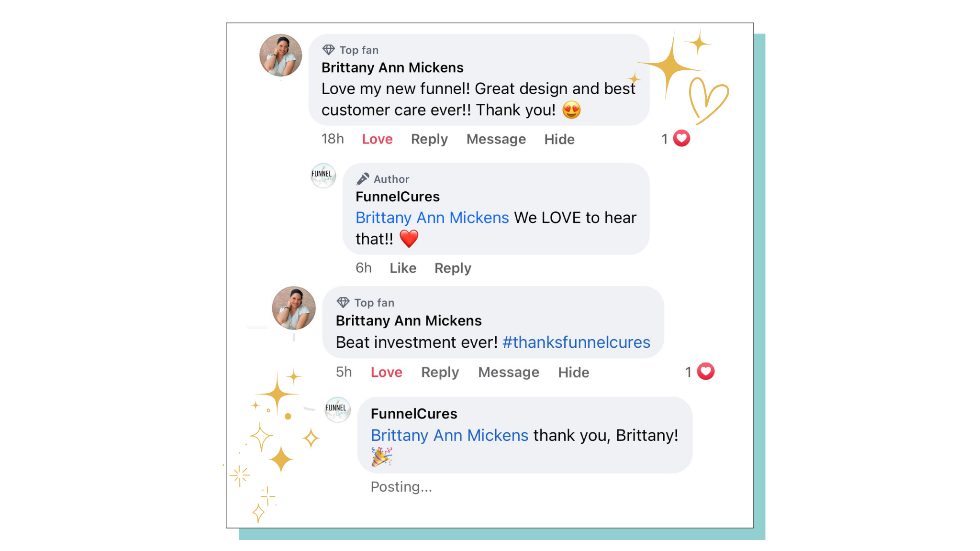Click the diamond Top fan badge on second comment
Viewport: 980px width, 551px height.
[x=343, y=302]
